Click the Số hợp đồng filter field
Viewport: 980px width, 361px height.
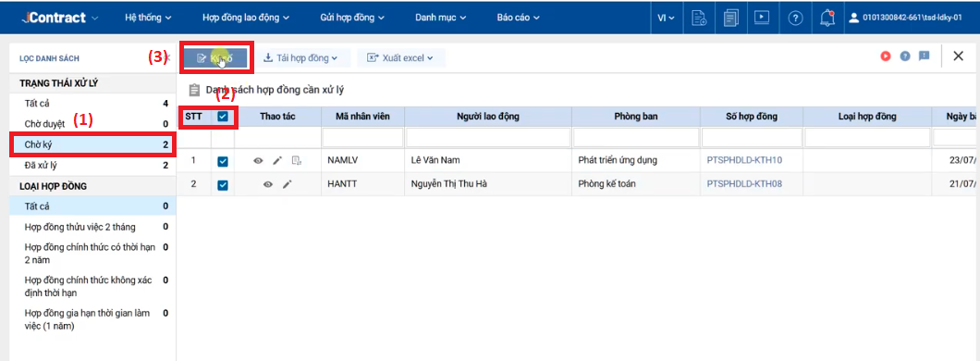pyautogui.click(x=752, y=138)
